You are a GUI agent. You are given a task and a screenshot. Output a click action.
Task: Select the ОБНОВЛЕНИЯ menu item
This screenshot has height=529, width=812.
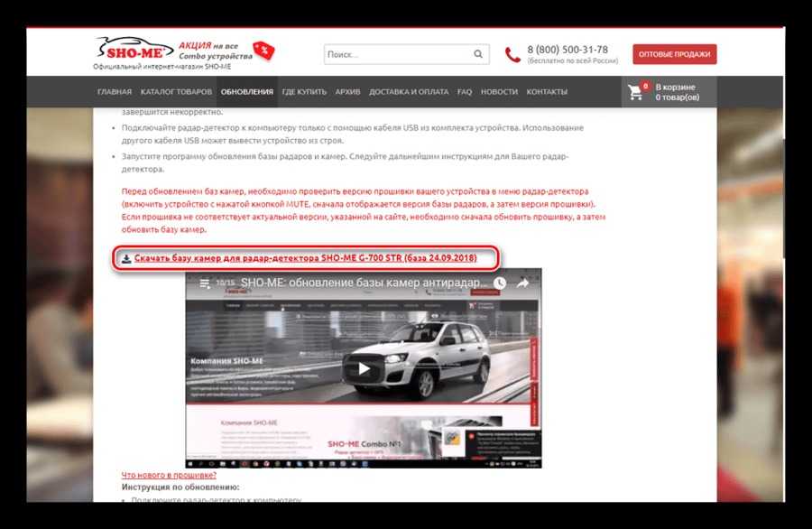[x=246, y=92]
